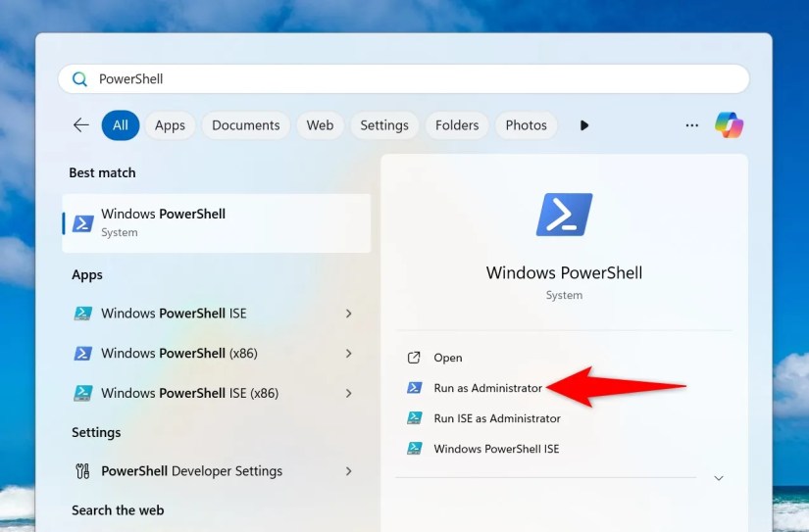Click the Windows PowerShell ISE (x86) icon
The image size is (809, 532).
(x=83, y=393)
